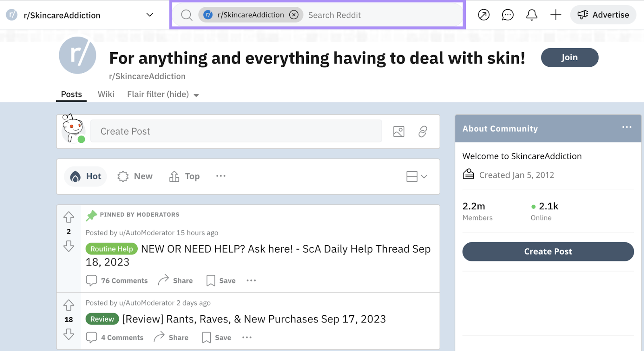Share the Daily Help Thread post
Screen dimensions: 644x351
click(x=175, y=280)
